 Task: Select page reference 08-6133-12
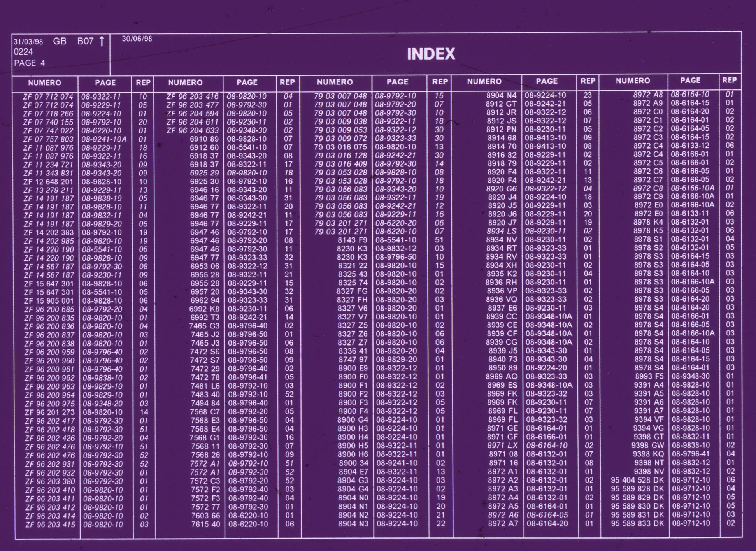click(x=690, y=146)
